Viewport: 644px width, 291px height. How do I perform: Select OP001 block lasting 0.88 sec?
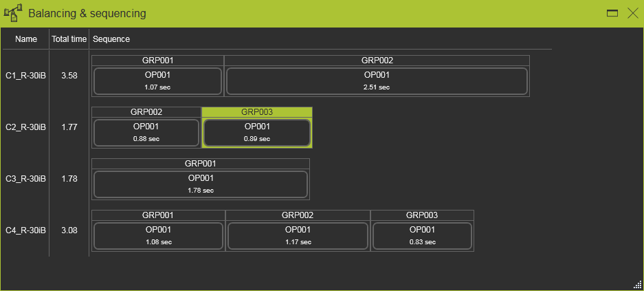(146, 133)
